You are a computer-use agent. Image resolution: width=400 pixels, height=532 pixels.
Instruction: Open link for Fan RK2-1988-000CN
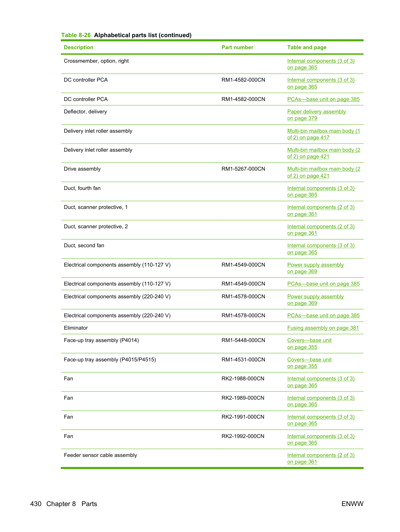tap(321, 382)
